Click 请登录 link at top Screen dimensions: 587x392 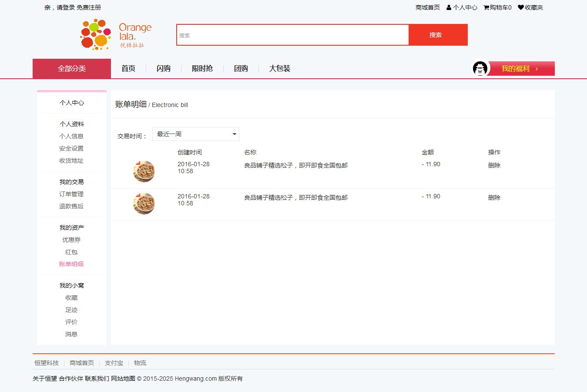(x=66, y=7)
